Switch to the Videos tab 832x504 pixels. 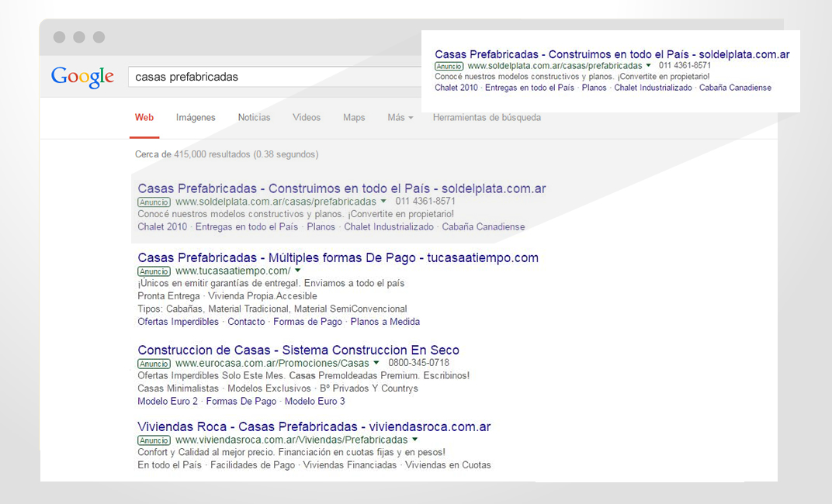point(307,118)
